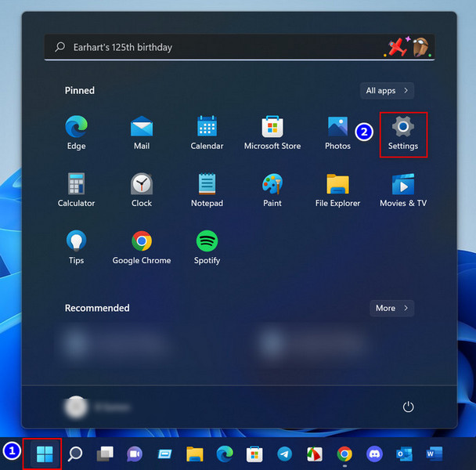Launch the Calendar app
The image size is (476, 470).
tap(207, 132)
